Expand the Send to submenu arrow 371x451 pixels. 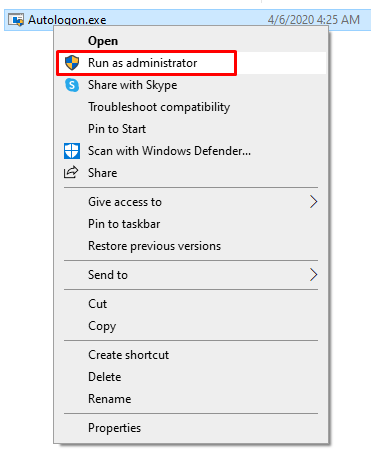tap(313, 275)
